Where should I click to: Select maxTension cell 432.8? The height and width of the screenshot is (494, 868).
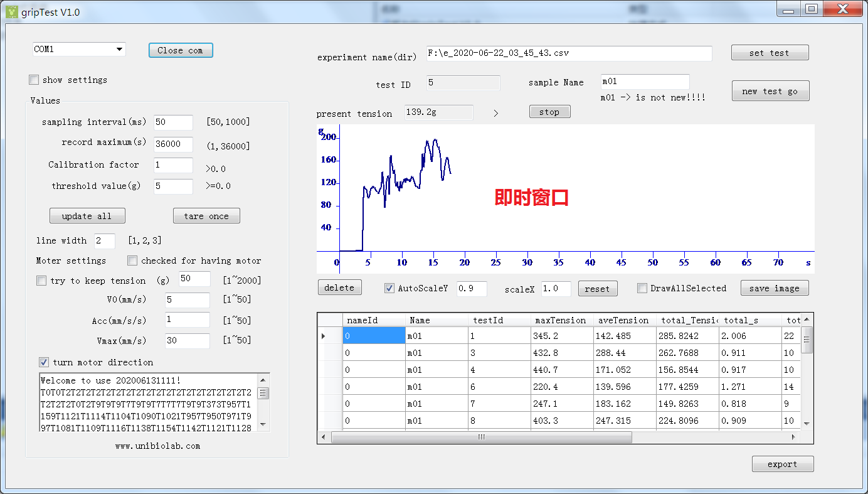(562, 353)
